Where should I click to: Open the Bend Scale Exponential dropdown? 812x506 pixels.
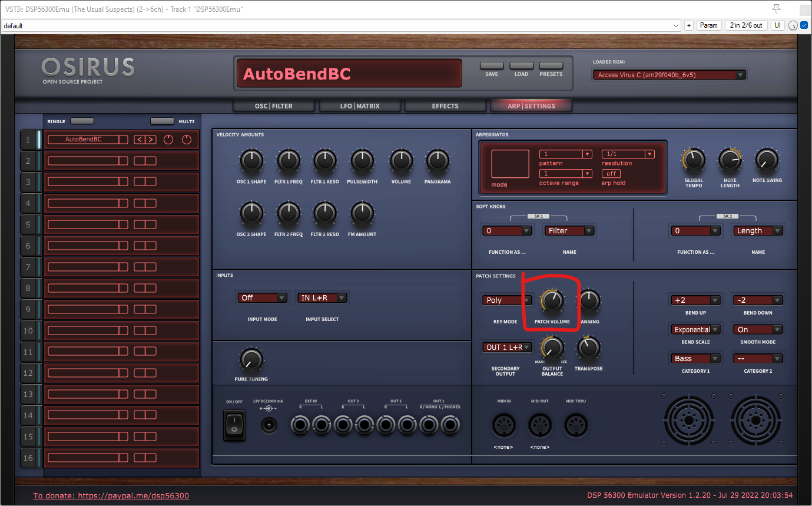[696, 330]
